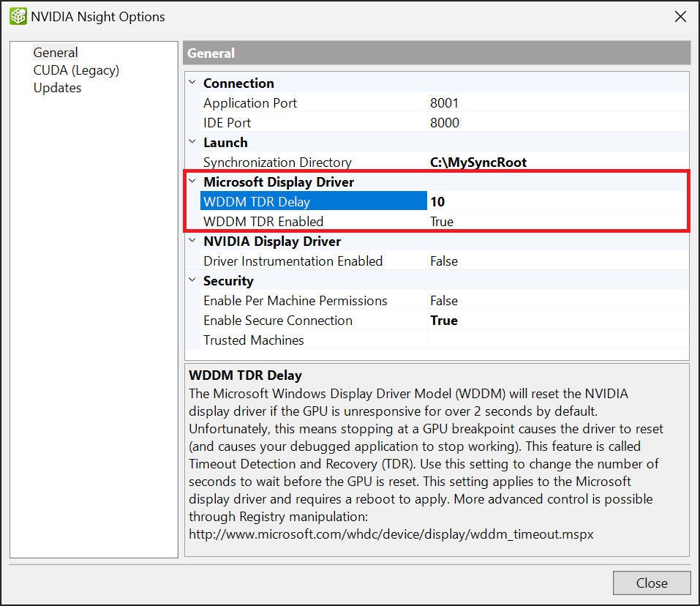Toggle Enable Secure Connection value
This screenshot has width=700, height=606.
click(x=556, y=321)
